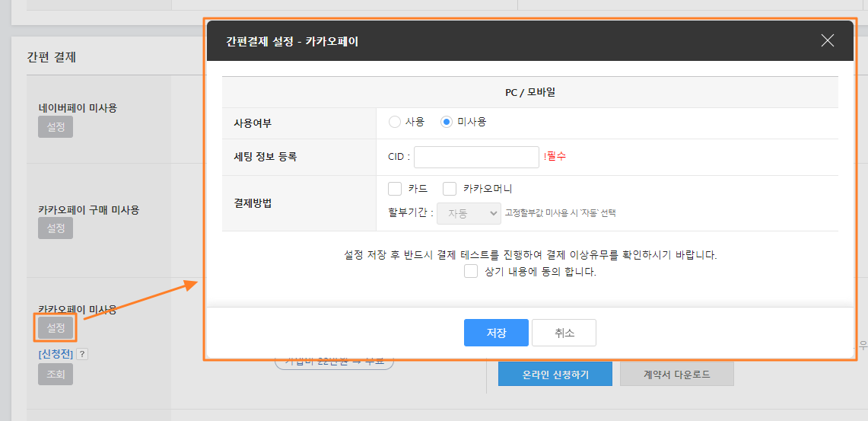Close the 카카오페이 settings dialog

click(827, 40)
